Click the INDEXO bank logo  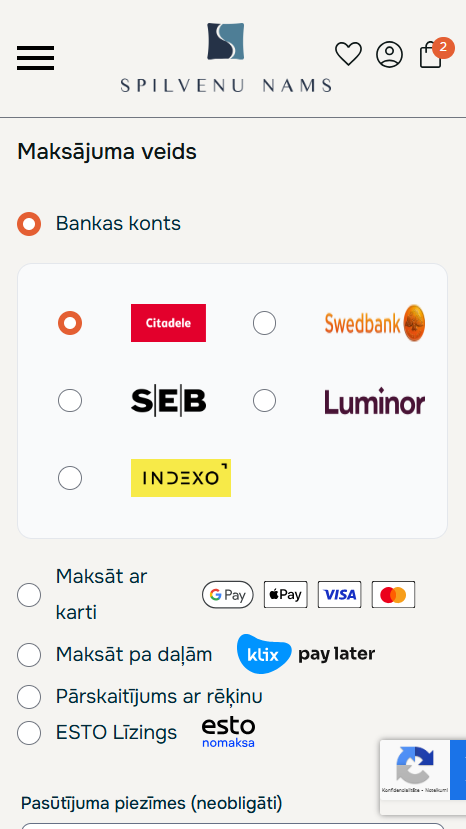pos(181,478)
